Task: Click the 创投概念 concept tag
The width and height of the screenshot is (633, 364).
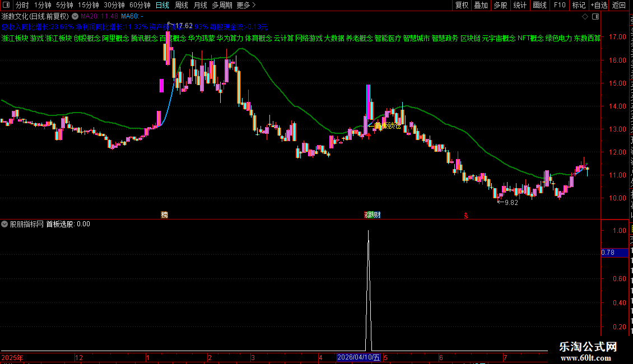Action: click(87, 38)
